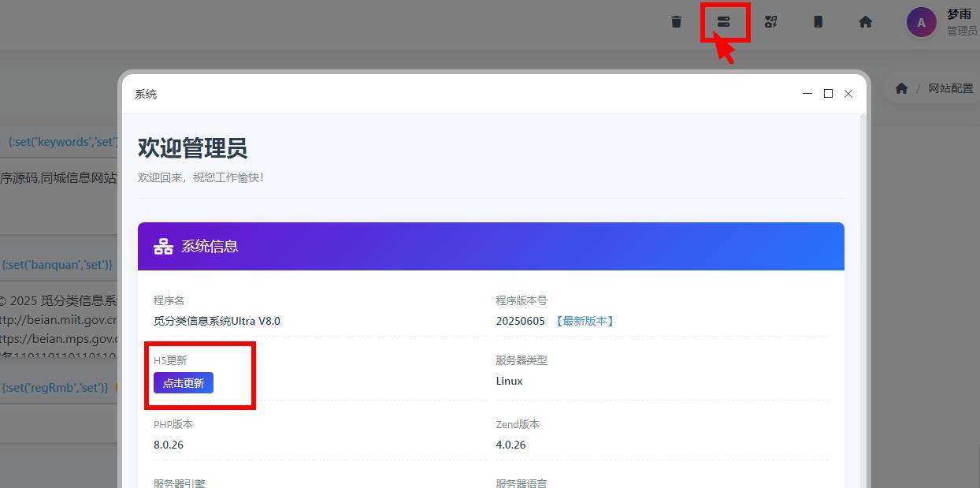Minimize the 系统 dialog window
The height and width of the screenshot is (488, 980).
(807, 94)
